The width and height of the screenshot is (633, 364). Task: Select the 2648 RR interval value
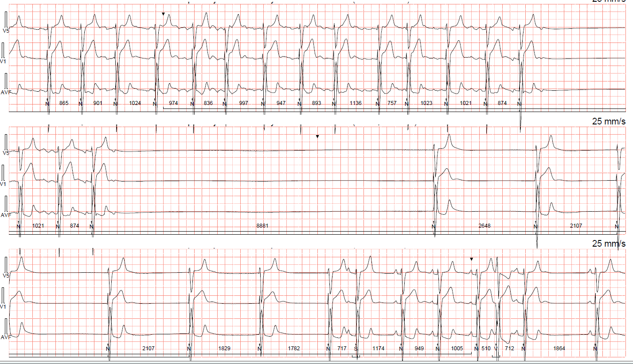click(x=485, y=226)
